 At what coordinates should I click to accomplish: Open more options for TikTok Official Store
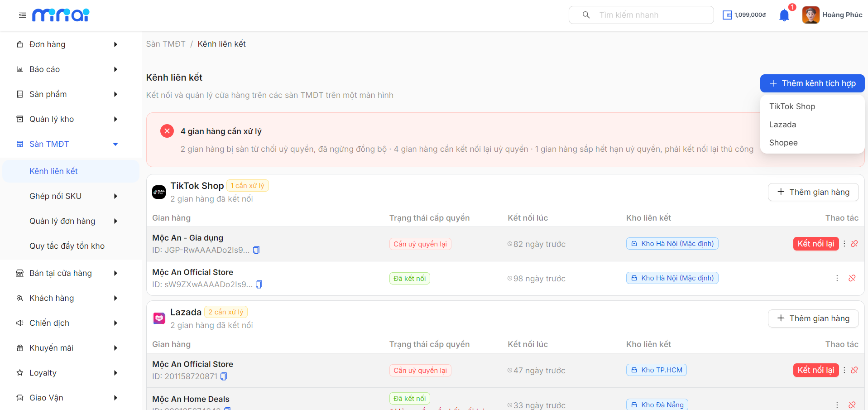point(837,278)
